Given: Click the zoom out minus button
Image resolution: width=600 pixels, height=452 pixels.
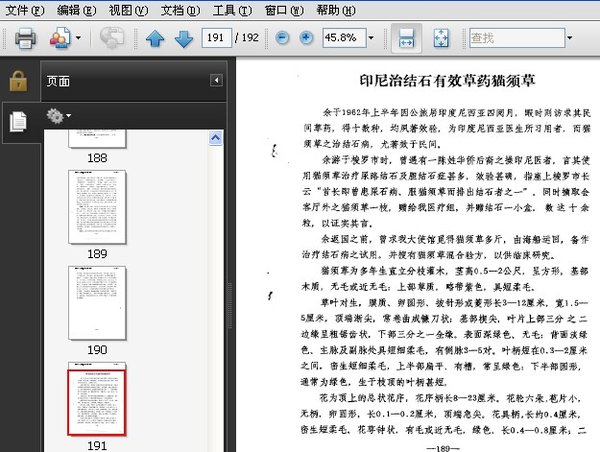Looking at the screenshot, I should coord(282,38).
